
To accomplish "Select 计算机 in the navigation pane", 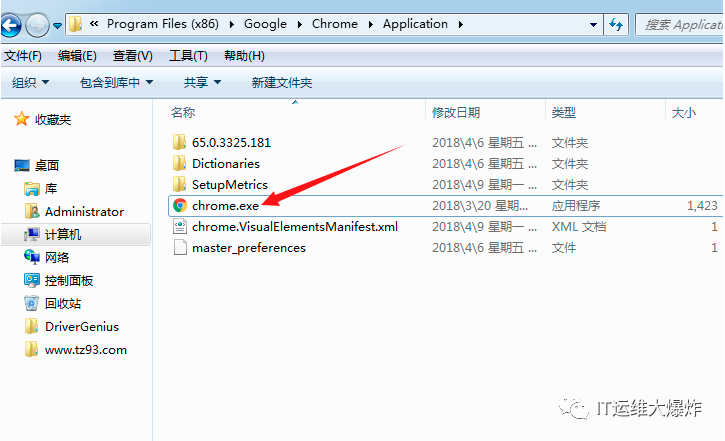I will click(63, 235).
